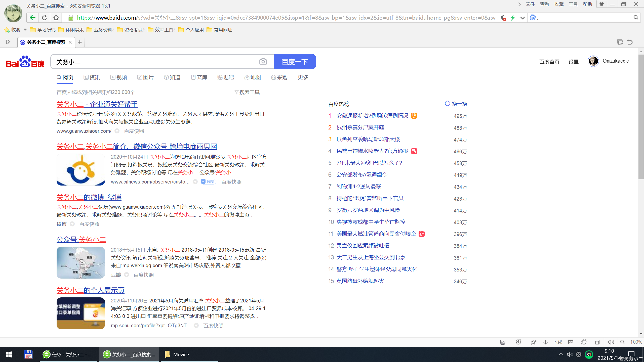This screenshot has width=644, height=362.
Task: Click the camera image search icon
Action: click(263, 62)
